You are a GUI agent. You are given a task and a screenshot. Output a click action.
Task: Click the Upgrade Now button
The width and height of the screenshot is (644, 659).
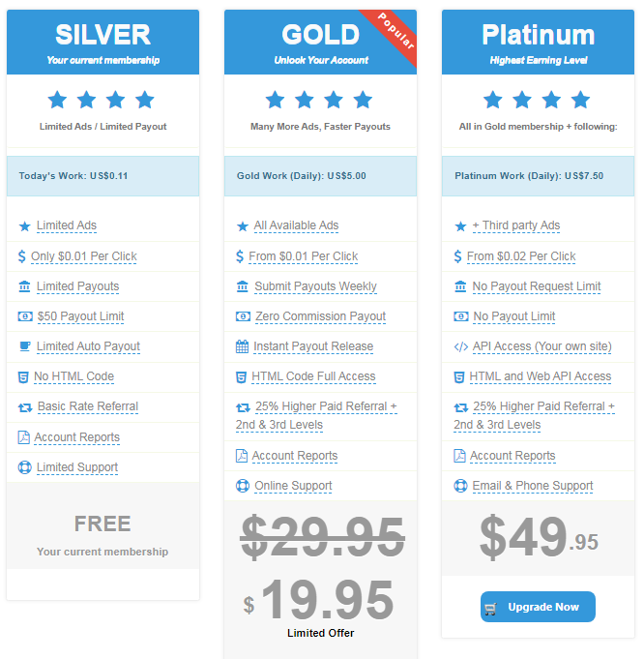point(538,607)
